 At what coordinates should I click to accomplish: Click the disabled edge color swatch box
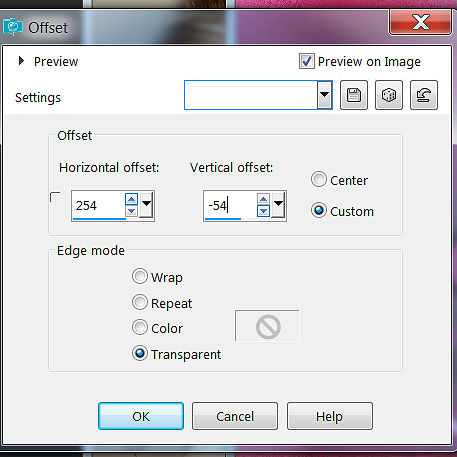(267, 326)
